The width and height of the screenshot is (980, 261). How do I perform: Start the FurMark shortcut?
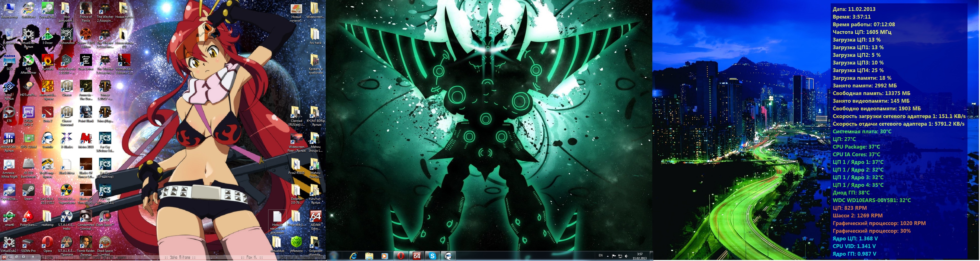tap(47, 62)
